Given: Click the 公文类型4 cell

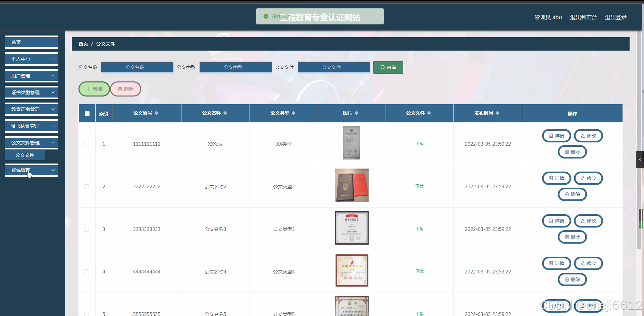Looking at the screenshot, I should tap(284, 272).
